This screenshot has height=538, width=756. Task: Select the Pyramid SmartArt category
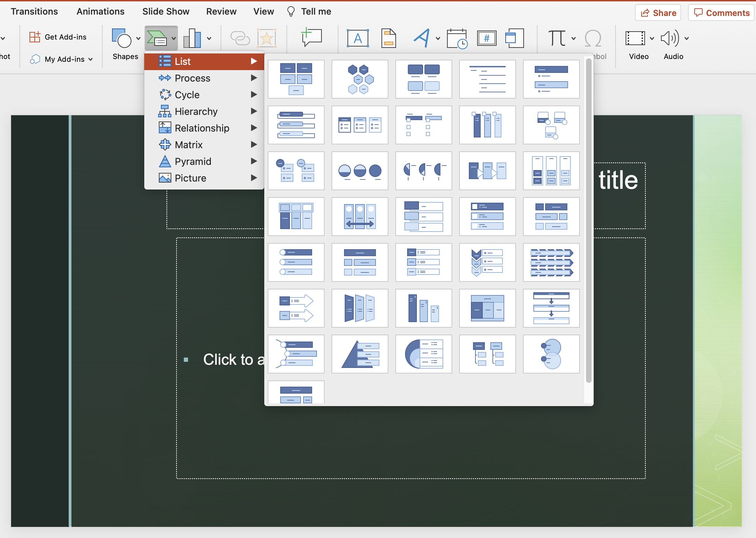(x=204, y=161)
